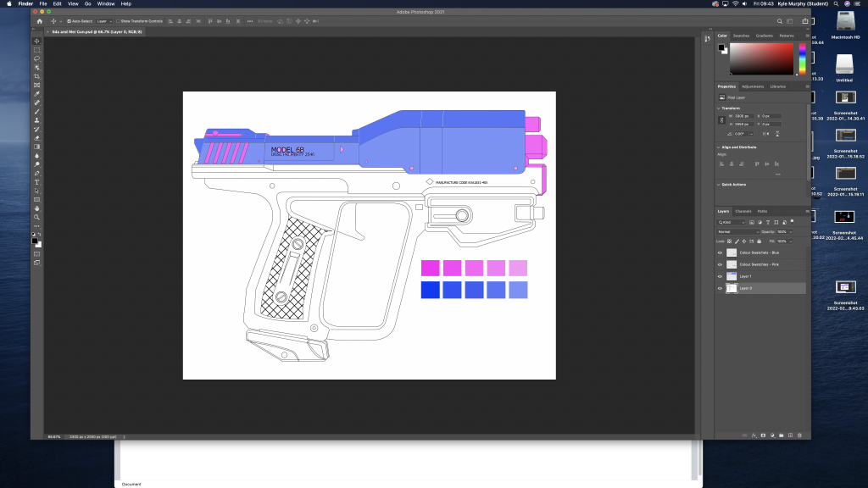Flip horizontally in Properties Transform section
868x488 pixels.
[x=766, y=134]
